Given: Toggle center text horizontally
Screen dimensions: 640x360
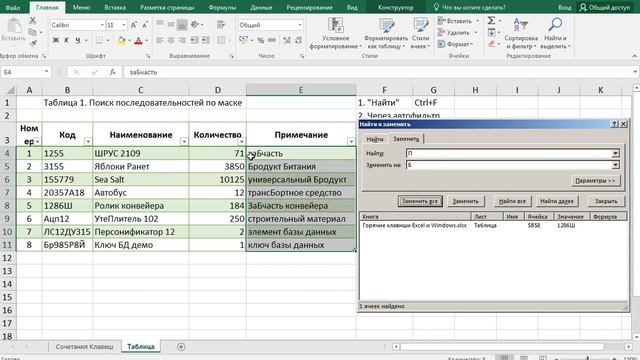Looking at the screenshot, I should [171, 40].
